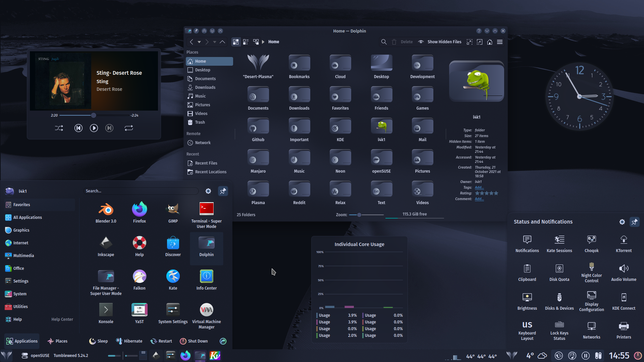The height and width of the screenshot is (362, 644).
Task: Open KTorrent in Status and Notifications
Action: (x=624, y=244)
